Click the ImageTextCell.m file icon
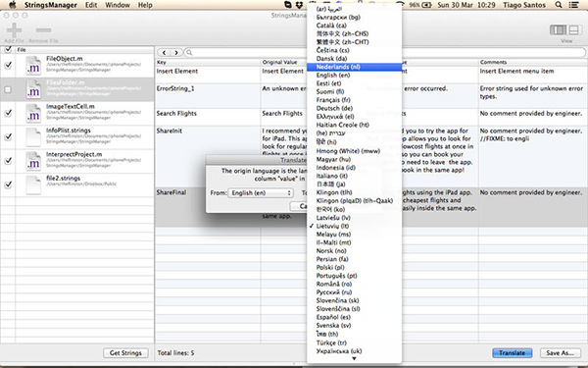The image size is (588, 368). (33, 113)
